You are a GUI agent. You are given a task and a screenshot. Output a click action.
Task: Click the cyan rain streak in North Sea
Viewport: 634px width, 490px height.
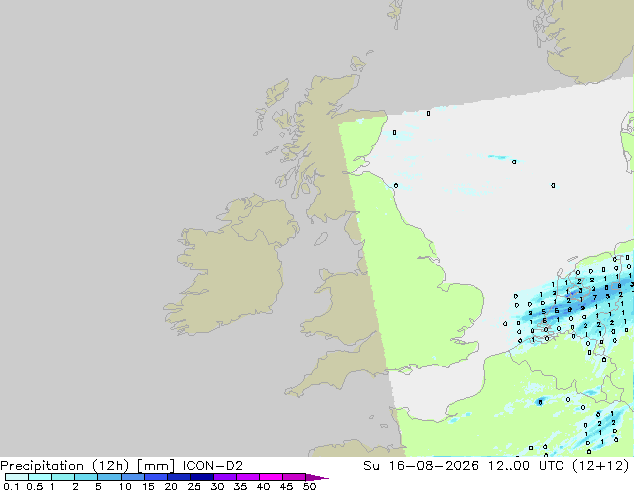click(x=498, y=157)
